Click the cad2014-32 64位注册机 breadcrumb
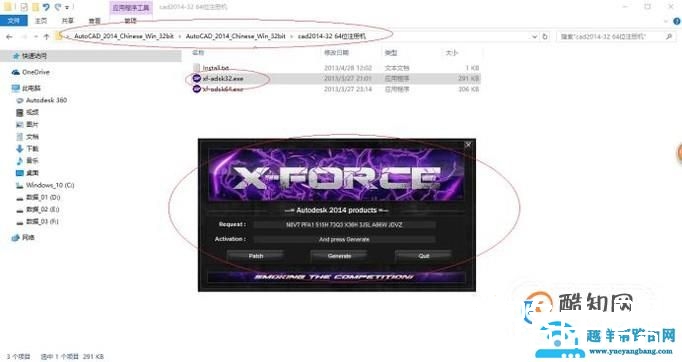This screenshot has height=362, width=682. (x=332, y=37)
